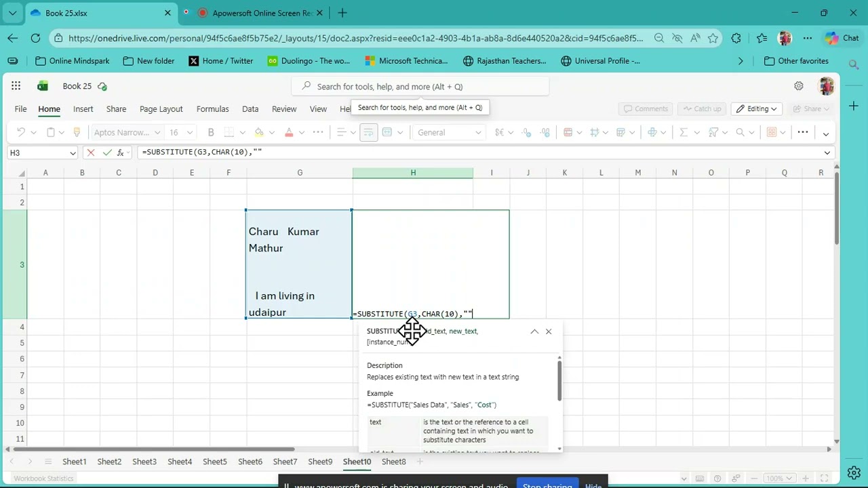868x488 pixels.
Task: Click the Catch up button
Action: (x=702, y=108)
